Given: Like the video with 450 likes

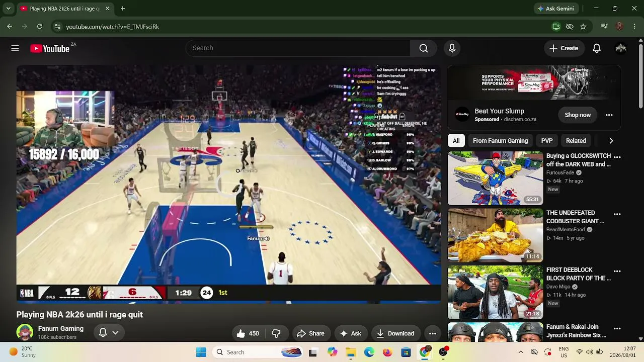Looking at the screenshot, I should click(248, 333).
